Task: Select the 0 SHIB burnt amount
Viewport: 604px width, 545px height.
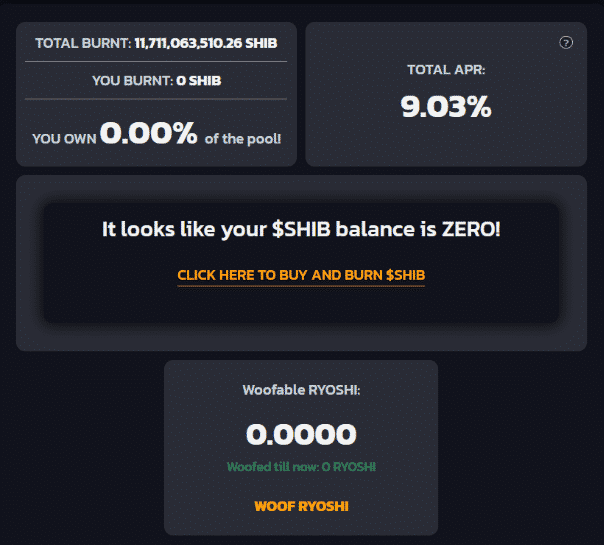Action: [199, 81]
